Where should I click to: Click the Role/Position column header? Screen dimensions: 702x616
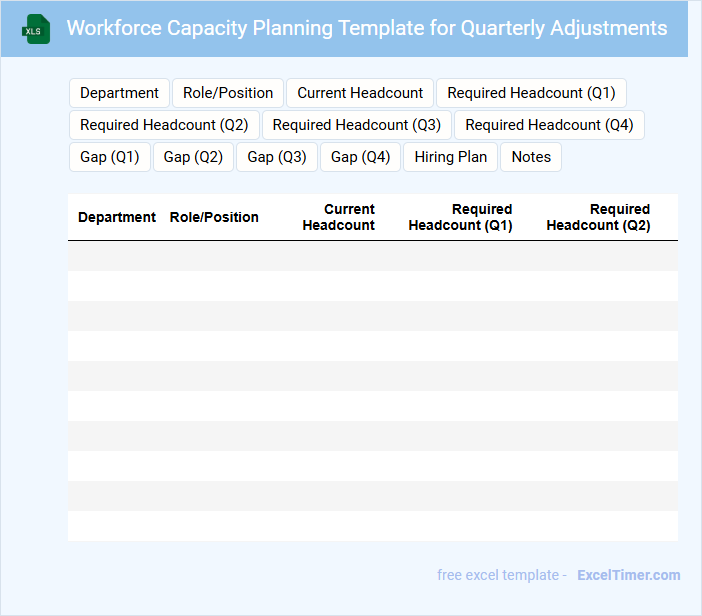[214, 217]
